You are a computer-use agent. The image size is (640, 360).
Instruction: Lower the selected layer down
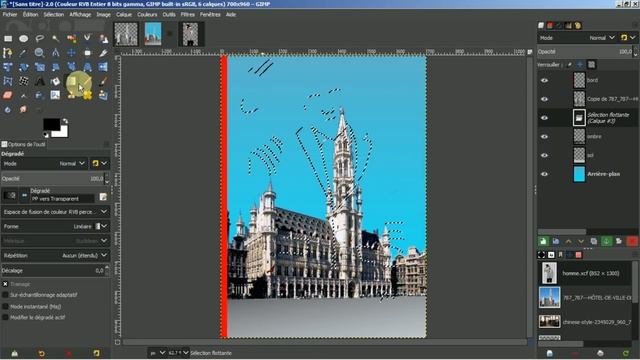click(x=581, y=241)
